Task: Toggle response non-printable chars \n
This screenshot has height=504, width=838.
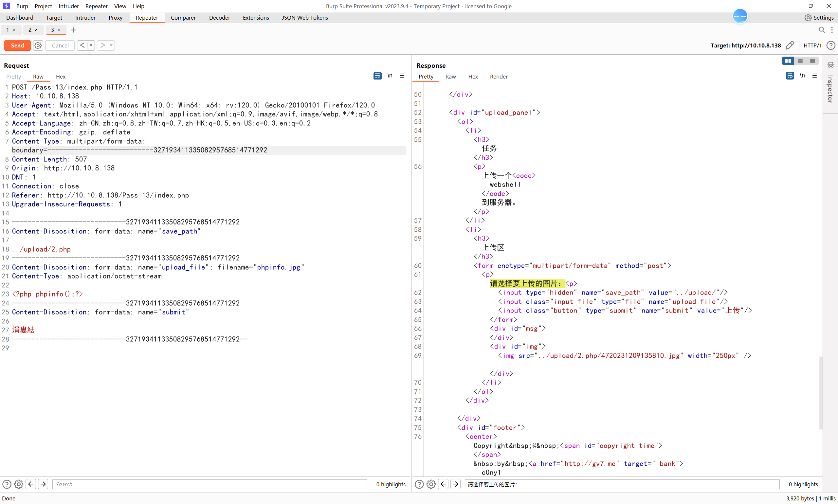Action: point(802,76)
